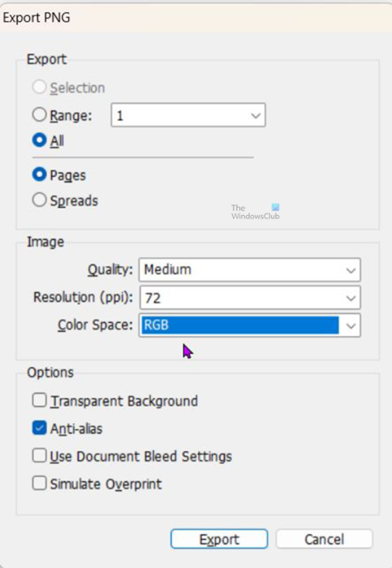392x568 pixels.
Task: Click the Pages label text
Action: click(67, 176)
